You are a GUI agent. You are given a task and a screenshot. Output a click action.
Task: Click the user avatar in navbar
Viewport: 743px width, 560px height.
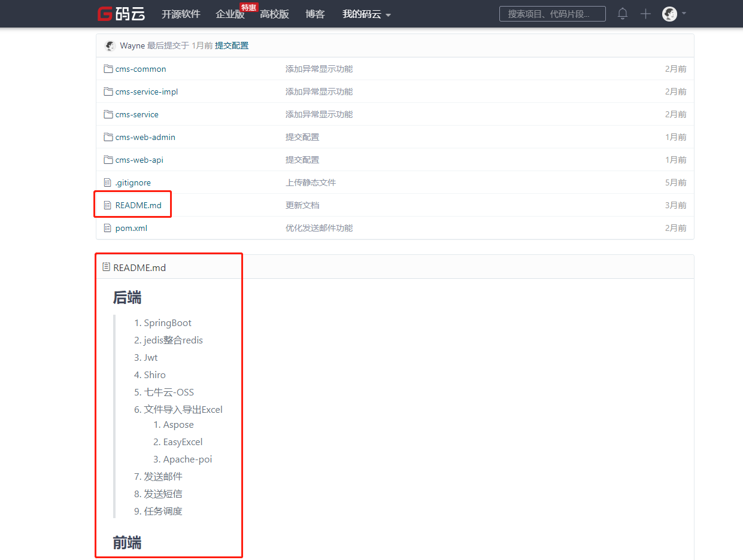point(669,14)
